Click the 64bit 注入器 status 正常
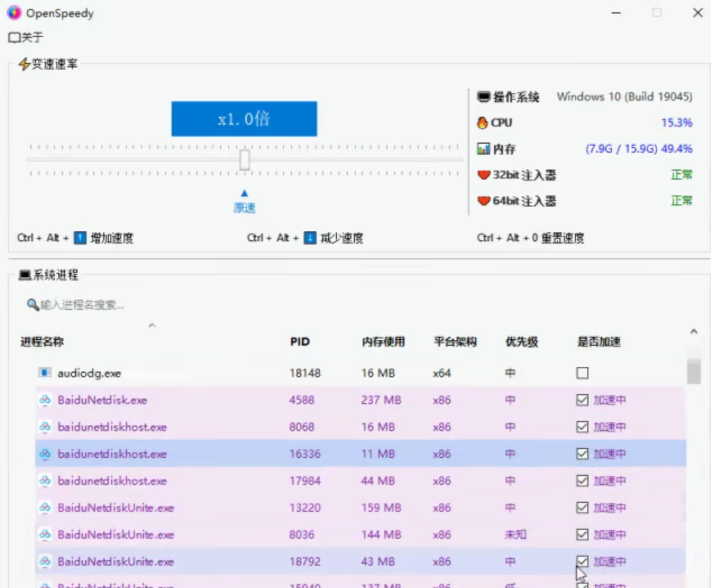The width and height of the screenshot is (711, 588). tap(681, 200)
